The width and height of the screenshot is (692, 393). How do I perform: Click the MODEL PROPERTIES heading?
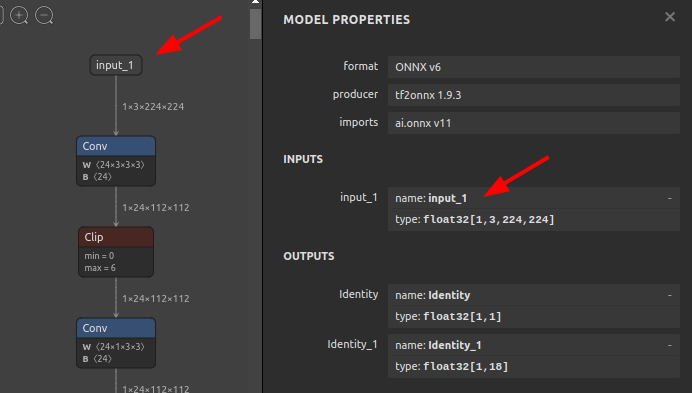346,20
